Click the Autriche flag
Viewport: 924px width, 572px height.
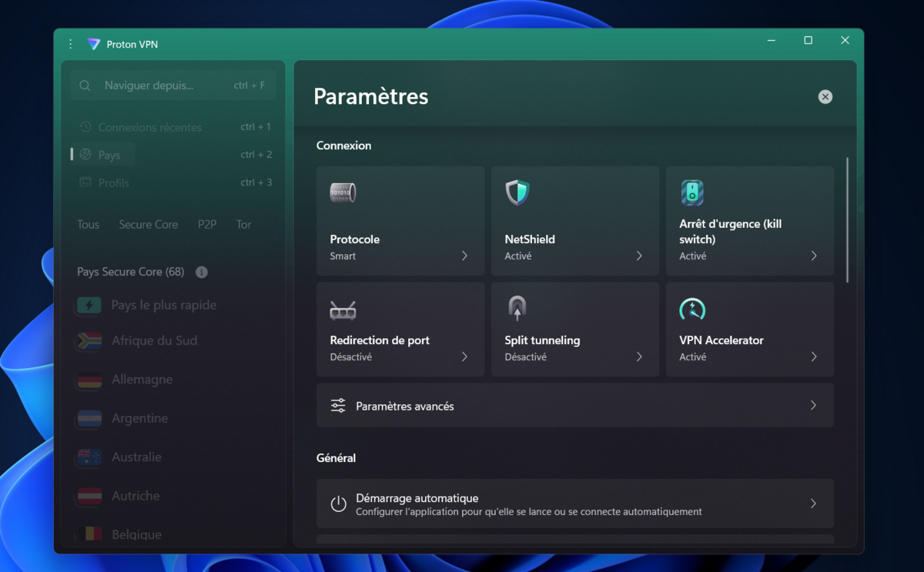89,496
